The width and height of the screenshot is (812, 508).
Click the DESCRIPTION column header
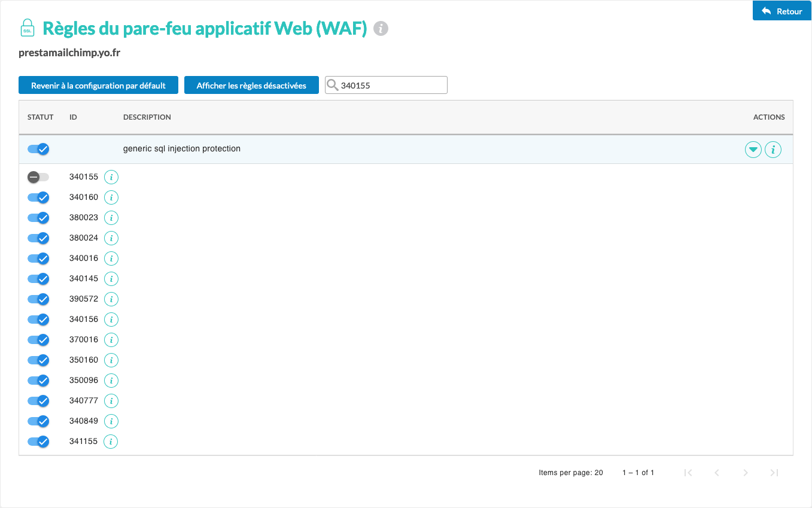pos(147,117)
